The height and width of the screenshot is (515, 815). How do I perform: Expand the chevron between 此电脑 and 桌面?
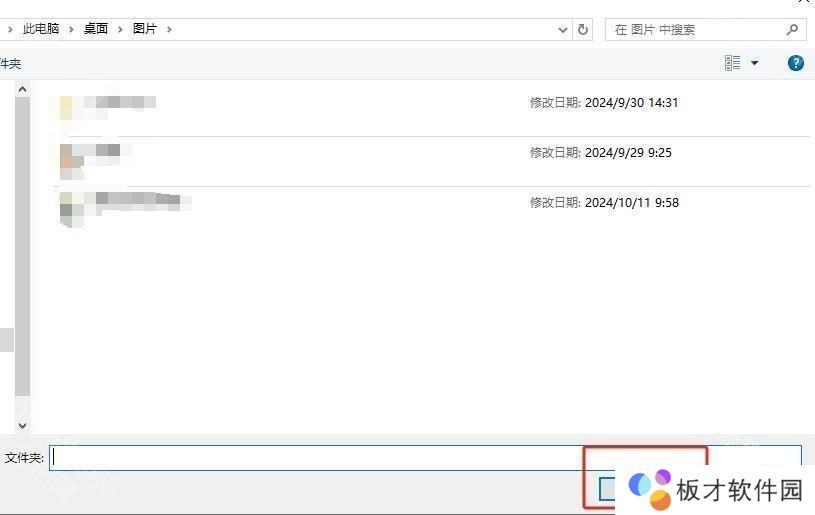(x=72, y=29)
